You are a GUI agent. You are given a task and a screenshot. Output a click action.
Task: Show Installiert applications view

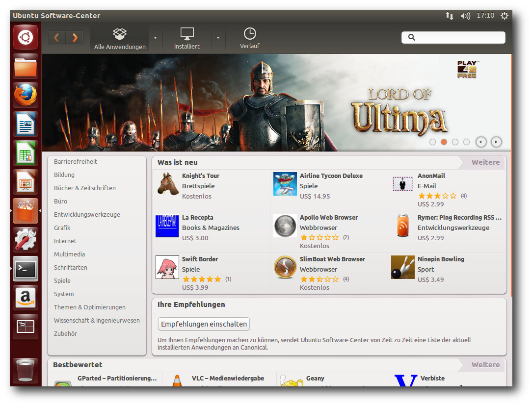[x=186, y=39]
